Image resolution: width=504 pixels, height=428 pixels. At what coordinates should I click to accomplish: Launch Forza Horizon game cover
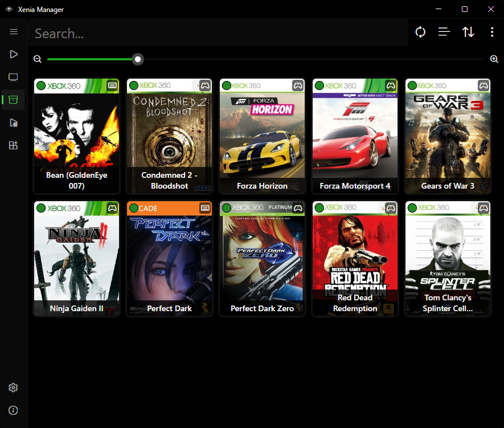coord(263,136)
